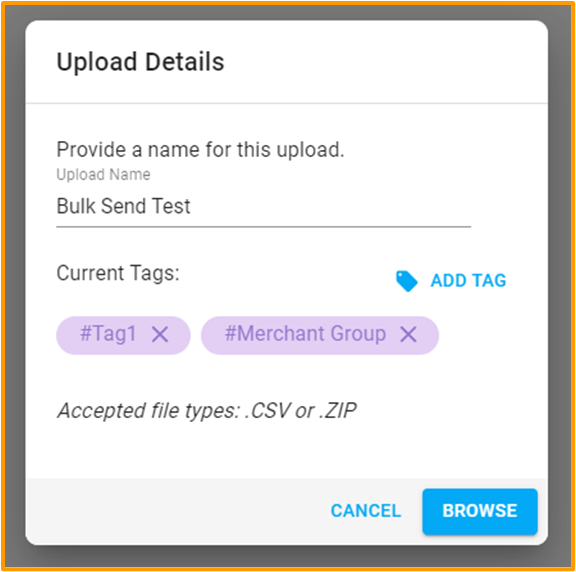Remove the #Tag1 tag with its X

pos(160,334)
